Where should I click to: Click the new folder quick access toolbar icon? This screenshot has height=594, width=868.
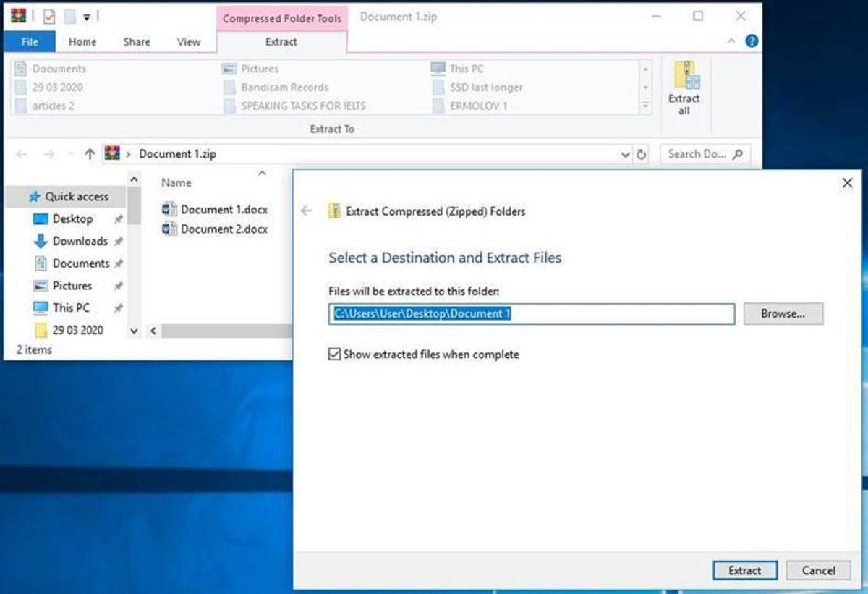69,16
